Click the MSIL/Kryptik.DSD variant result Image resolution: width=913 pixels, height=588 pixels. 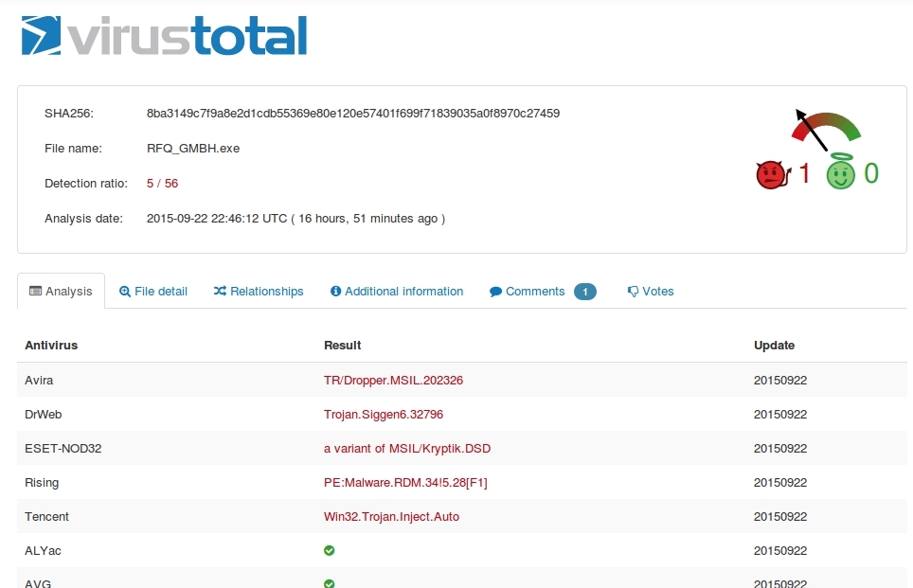(x=407, y=448)
